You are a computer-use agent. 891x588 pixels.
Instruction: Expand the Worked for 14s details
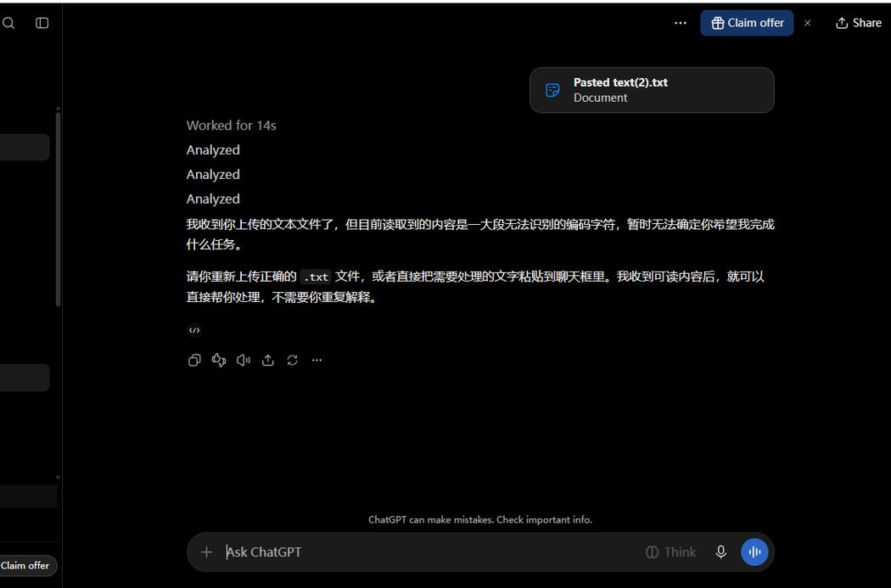point(232,126)
